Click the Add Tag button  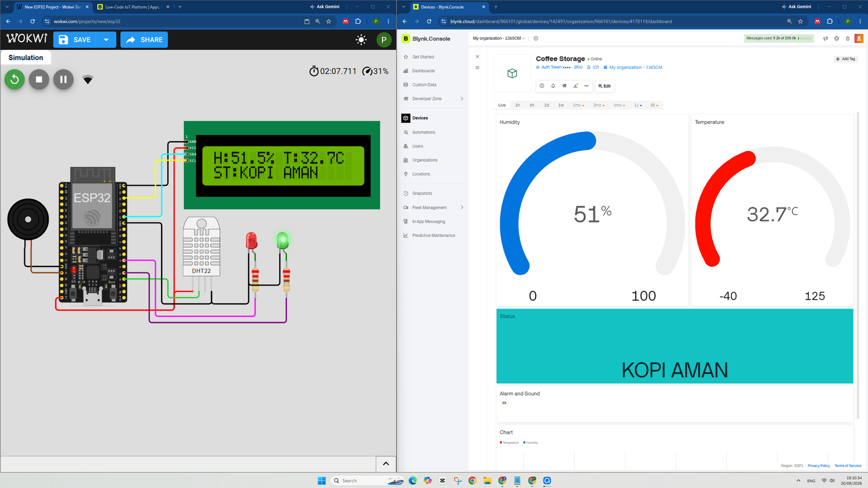846,59
